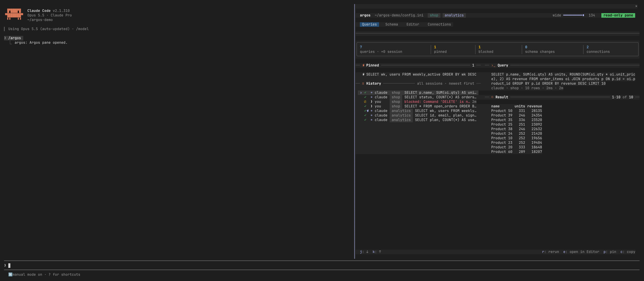Click the asterisk marker on SELECT id, email row
The width and height of the screenshot is (644, 281).
pyautogui.click(x=371, y=115)
